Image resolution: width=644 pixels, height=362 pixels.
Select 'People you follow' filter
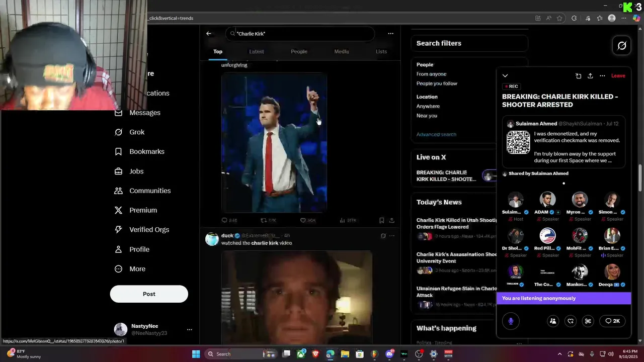[437, 83]
